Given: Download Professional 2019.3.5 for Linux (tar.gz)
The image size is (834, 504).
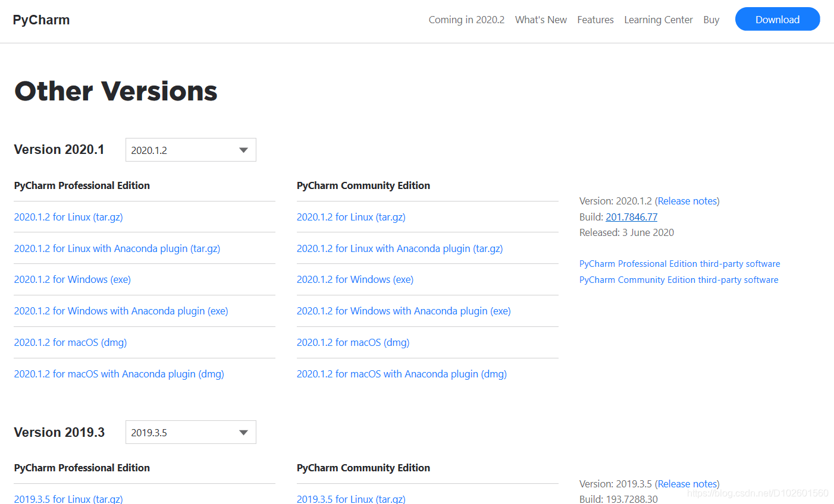Looking at the screenshot, I should (68, 499).
